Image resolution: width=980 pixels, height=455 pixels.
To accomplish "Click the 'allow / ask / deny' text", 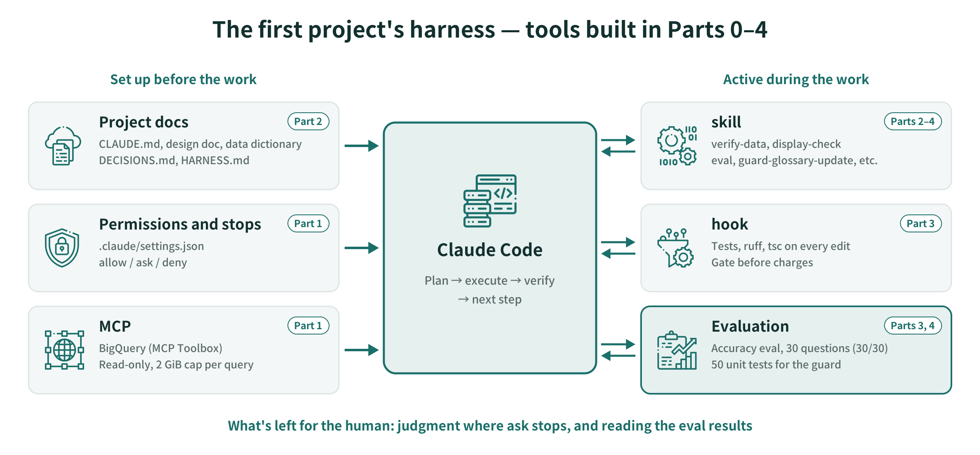I will click(143, 263).
